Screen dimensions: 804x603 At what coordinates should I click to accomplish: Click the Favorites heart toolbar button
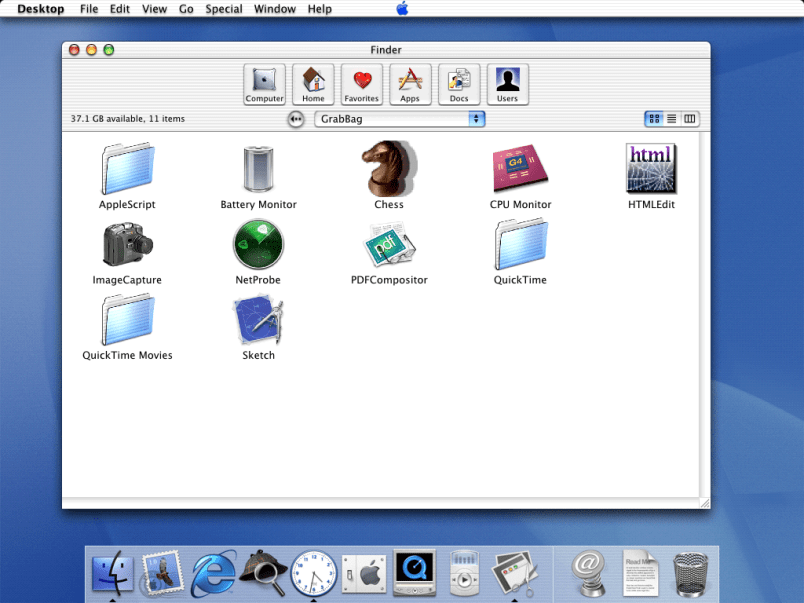coord(361,85)
